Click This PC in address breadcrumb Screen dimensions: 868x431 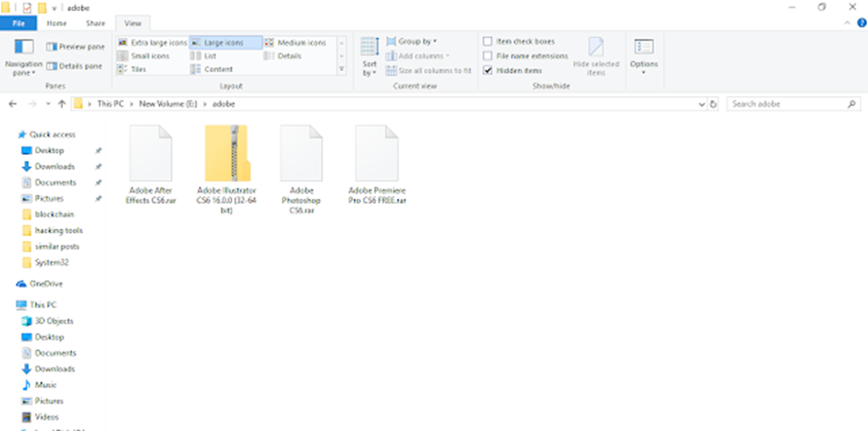111,104
